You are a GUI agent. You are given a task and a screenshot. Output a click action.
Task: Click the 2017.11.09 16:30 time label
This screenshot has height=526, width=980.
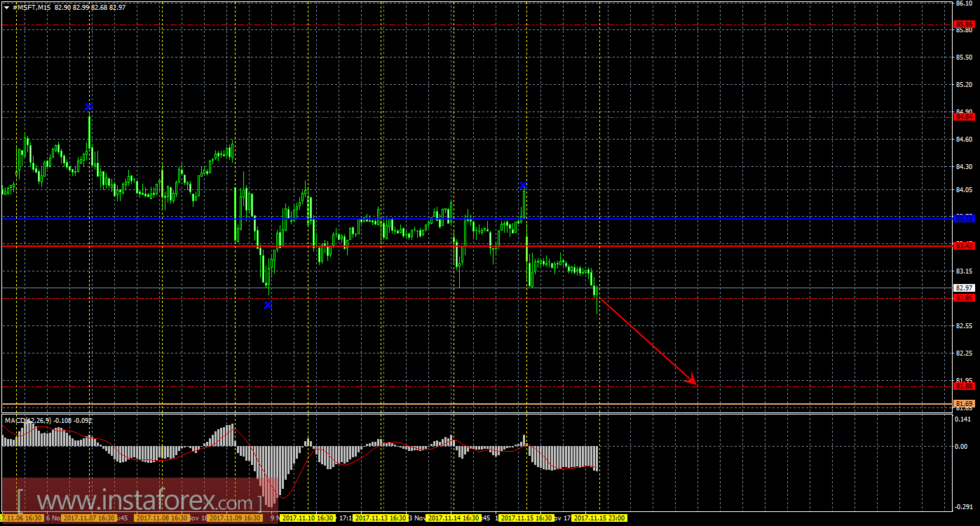pyautogui.click(x=235, y=518)
